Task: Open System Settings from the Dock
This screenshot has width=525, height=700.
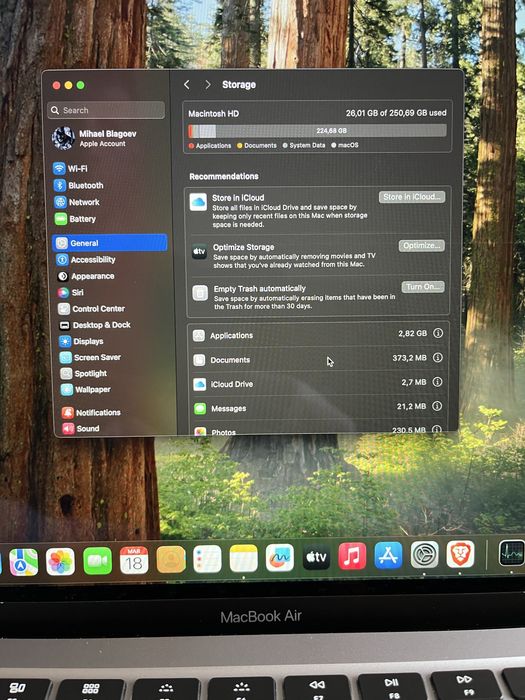Action: pyautogui.click(x=424, y=555)
